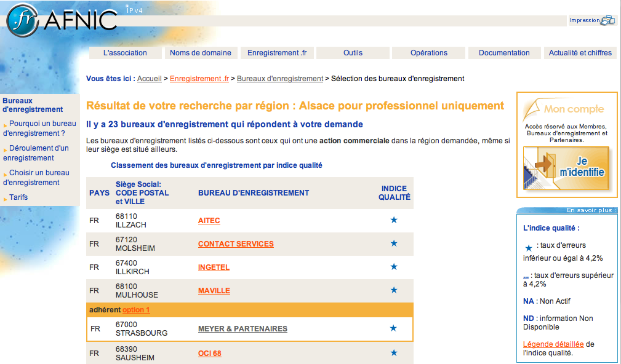Open the Opérations menu
Viewport: 621px width, 364px height.
(428, 53)
